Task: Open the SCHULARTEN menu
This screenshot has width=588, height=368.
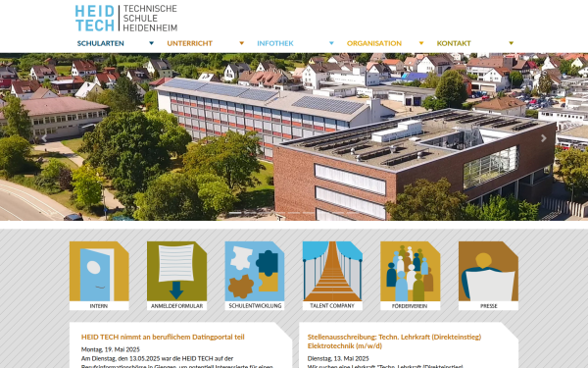Action: pos(101,43)
